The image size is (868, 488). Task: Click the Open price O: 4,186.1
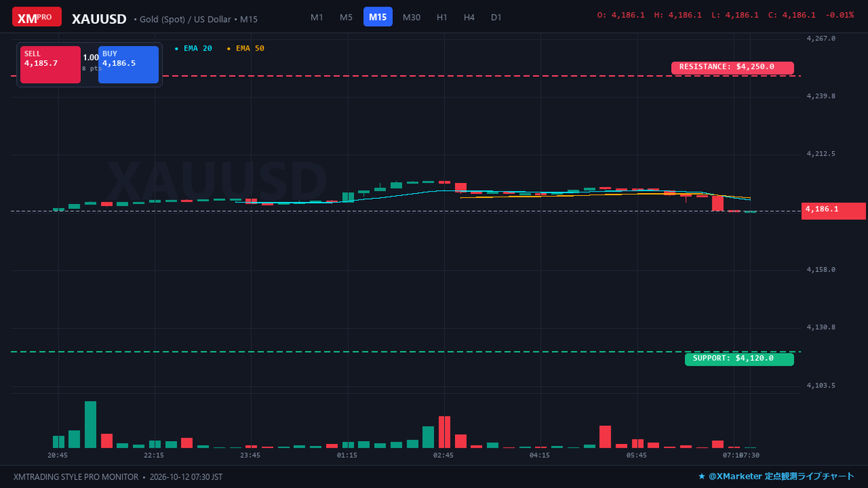(x=621, y=15)
